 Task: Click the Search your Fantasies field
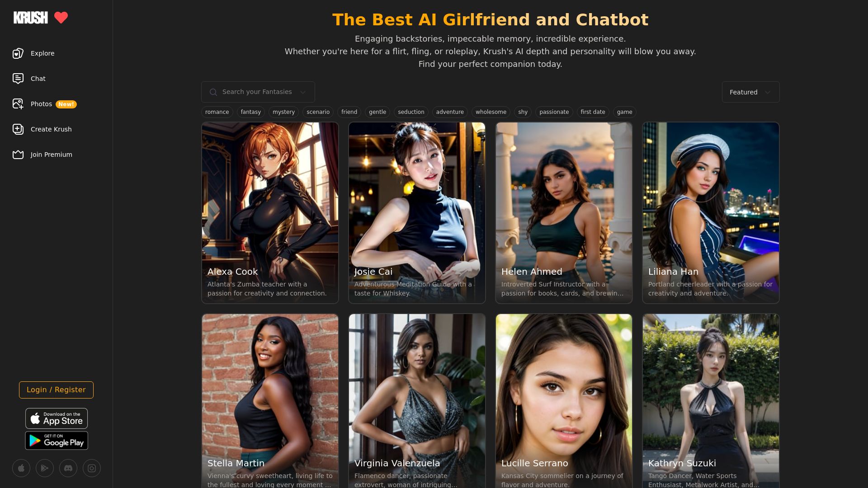tap(258, 92)
